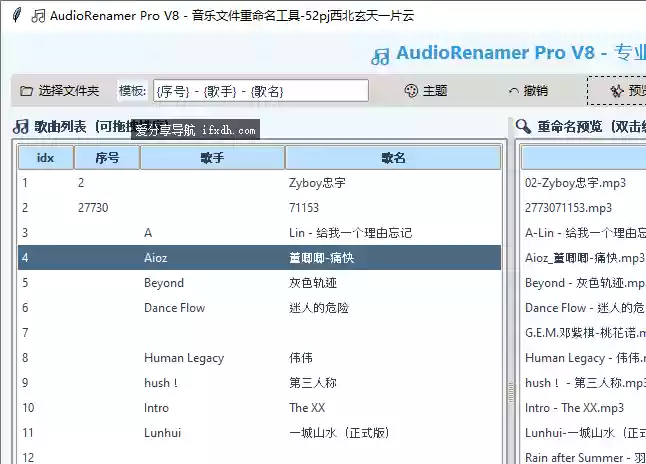The height and width of the screenshot is (464, 646).
Task: Open the 主题 theme button
Action: pos(426,91)
